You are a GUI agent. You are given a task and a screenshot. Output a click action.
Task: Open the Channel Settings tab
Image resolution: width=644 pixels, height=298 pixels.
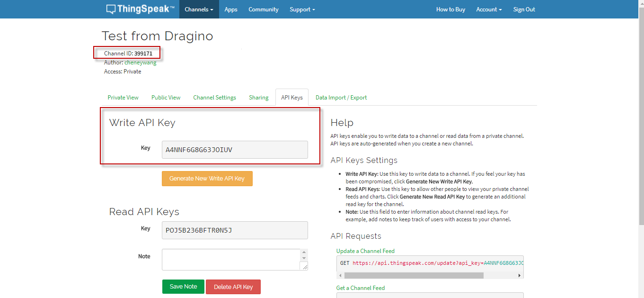click(x=215, y=98)
